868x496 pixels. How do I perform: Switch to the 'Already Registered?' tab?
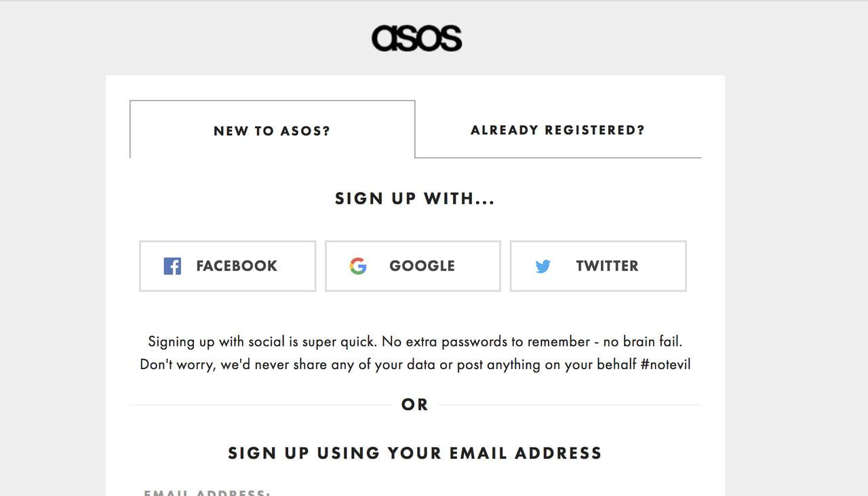coord(558,130)
